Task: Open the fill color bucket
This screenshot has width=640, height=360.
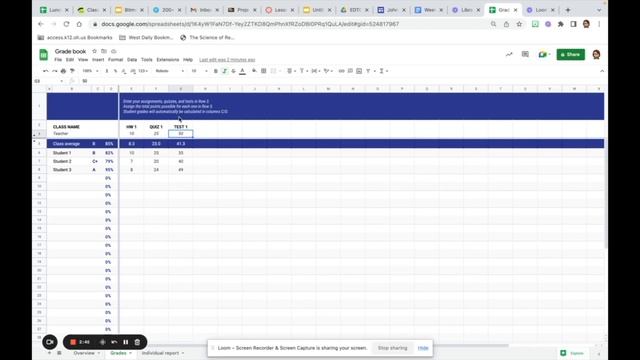Action: tap(254, 71)
